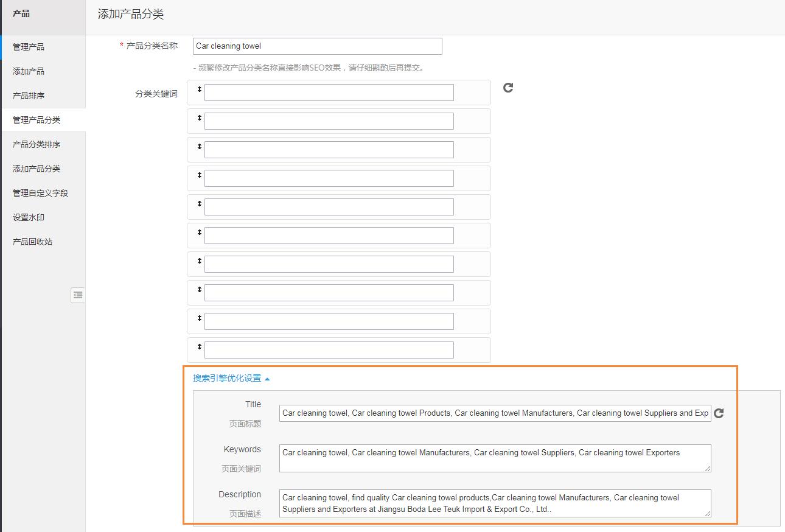Click the refresh icon next to Title field
This screenshot has height=532, width=785.
point(719,413)
